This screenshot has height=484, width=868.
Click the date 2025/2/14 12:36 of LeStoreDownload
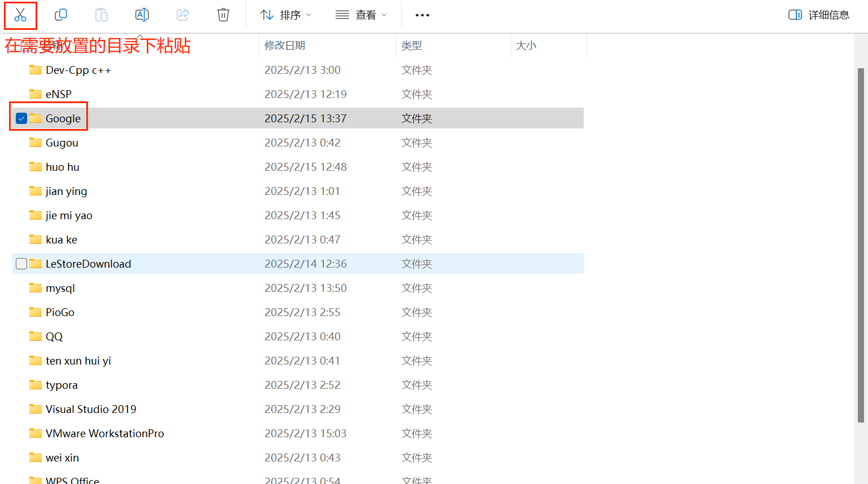[x=306, y=264]
